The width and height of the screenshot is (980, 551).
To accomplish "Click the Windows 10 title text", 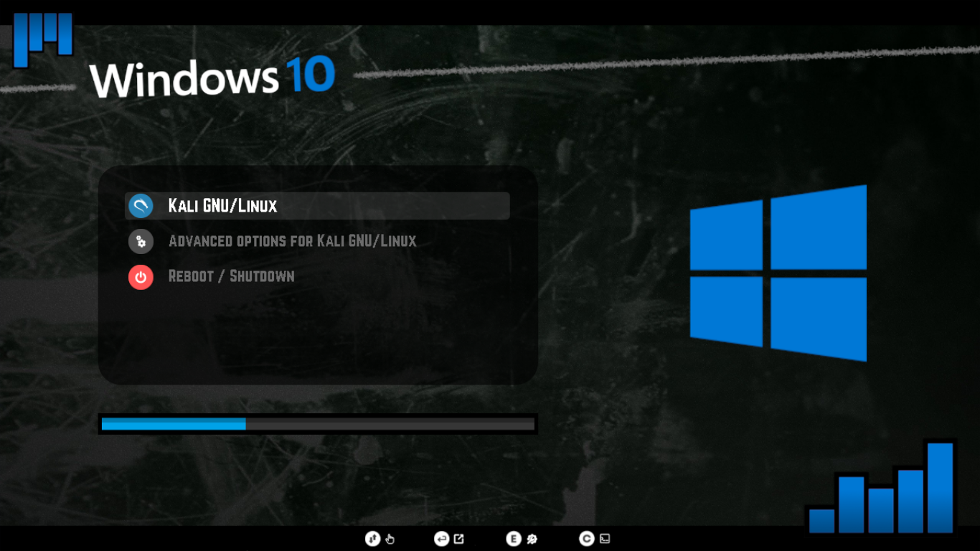I will point(212,77).
